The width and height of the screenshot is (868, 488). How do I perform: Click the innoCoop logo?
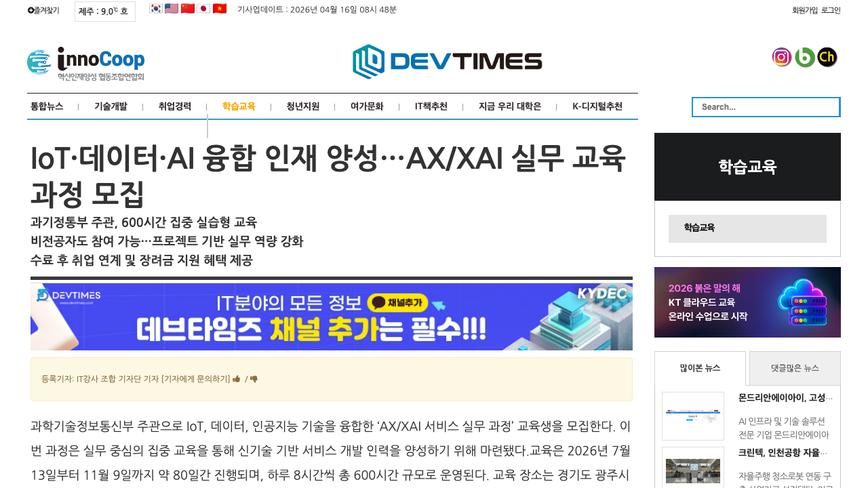(x=86, y=64)
